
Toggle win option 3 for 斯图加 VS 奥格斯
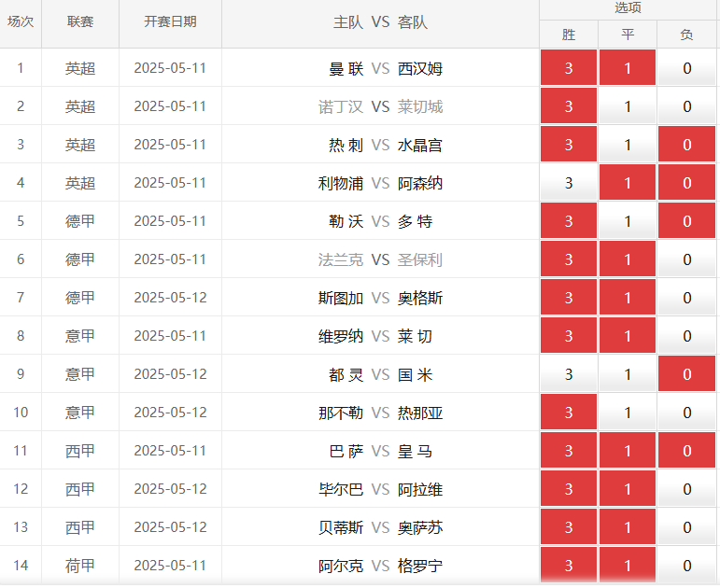click(569, 298)
